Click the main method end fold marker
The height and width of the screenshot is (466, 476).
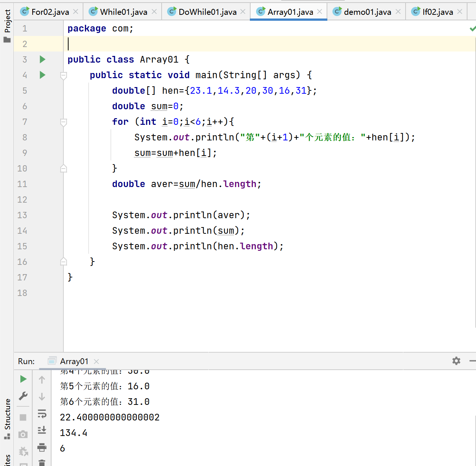[x=63, y=262]
